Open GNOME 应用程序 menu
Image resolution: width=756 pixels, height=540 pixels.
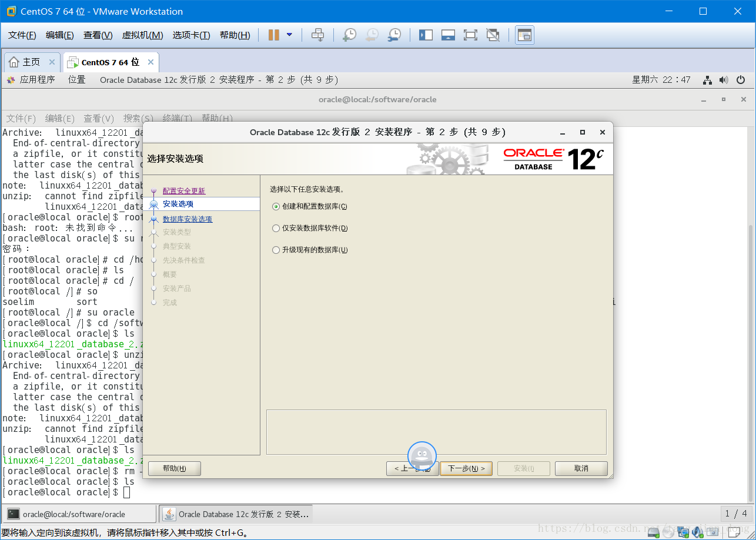tap(31, 80)
